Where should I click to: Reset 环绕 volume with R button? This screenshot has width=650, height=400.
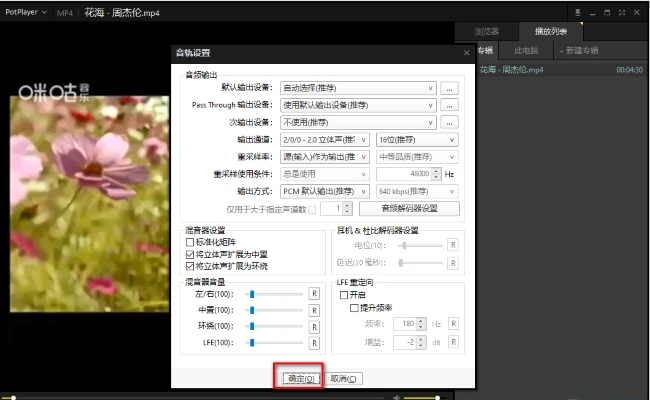click(314, 327)
